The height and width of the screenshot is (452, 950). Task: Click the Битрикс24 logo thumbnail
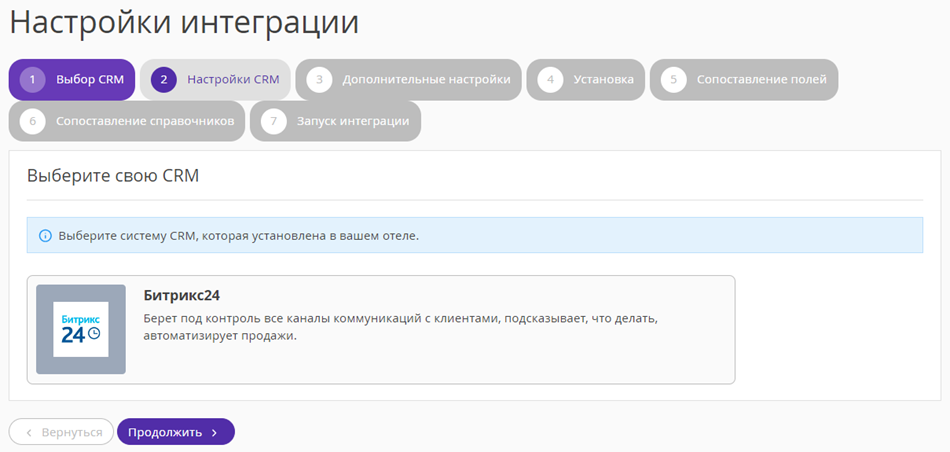point(81,329)
